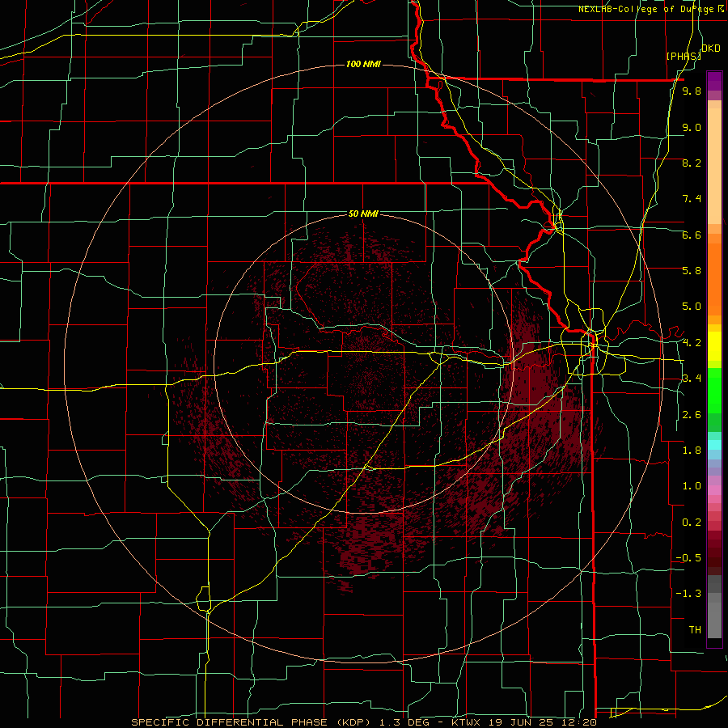Click the 2.6 scale value
This screenshot has height=728, width=728.
tap(692, 415)
